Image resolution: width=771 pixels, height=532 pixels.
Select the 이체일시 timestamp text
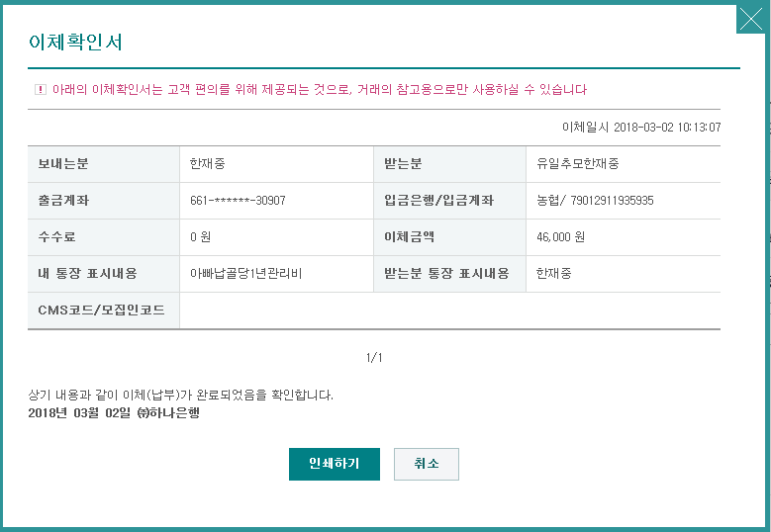640,128
